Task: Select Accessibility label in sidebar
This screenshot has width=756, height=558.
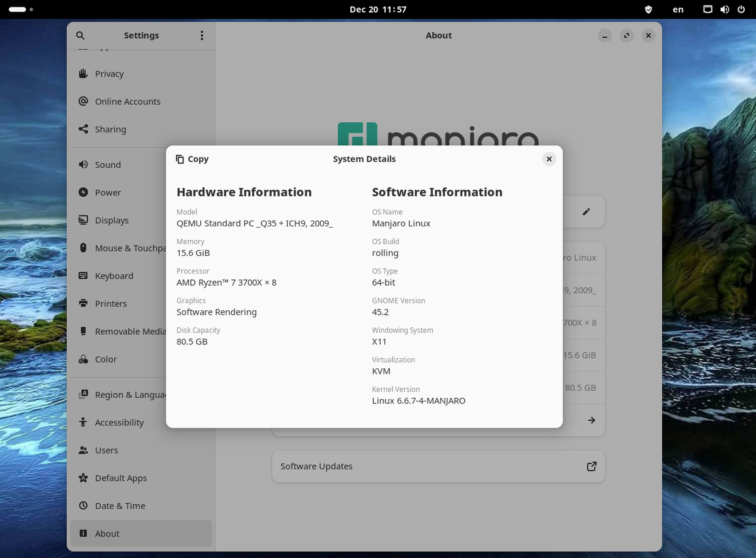Action: tap(120, 422)
